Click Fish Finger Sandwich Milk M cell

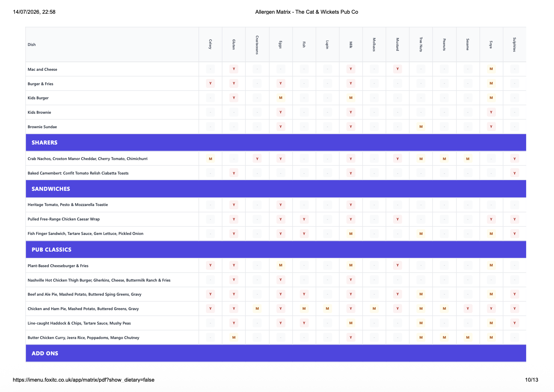[350, 234]
